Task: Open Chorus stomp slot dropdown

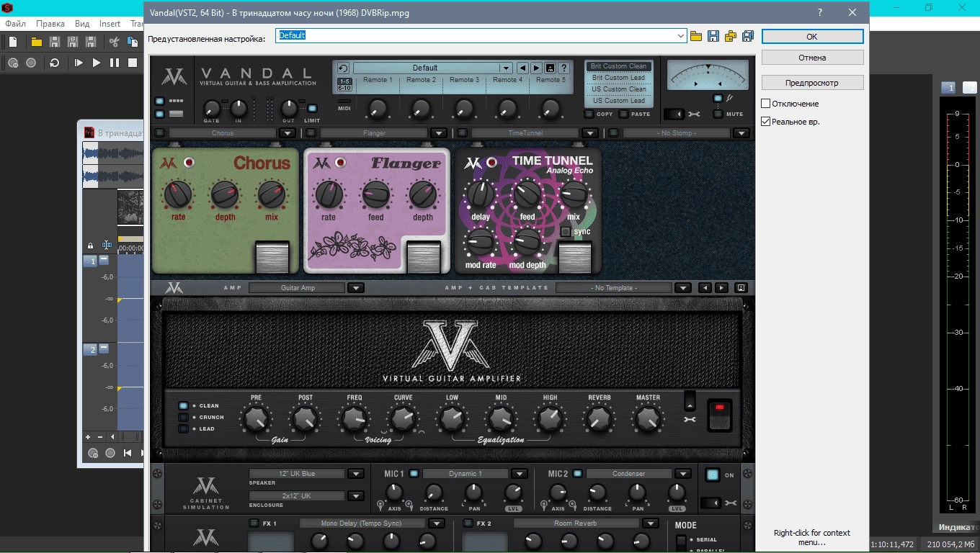Action: pos(287,133)
